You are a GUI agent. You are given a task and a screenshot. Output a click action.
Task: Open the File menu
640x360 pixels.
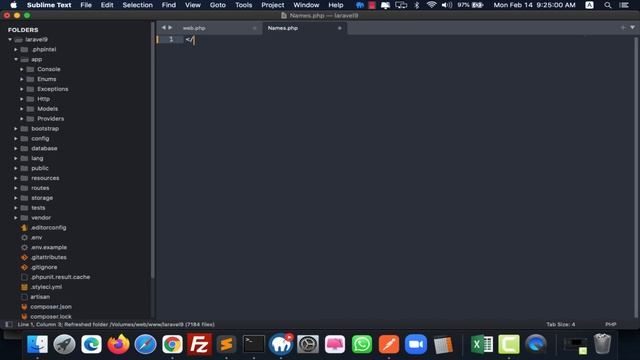point(86,5)
